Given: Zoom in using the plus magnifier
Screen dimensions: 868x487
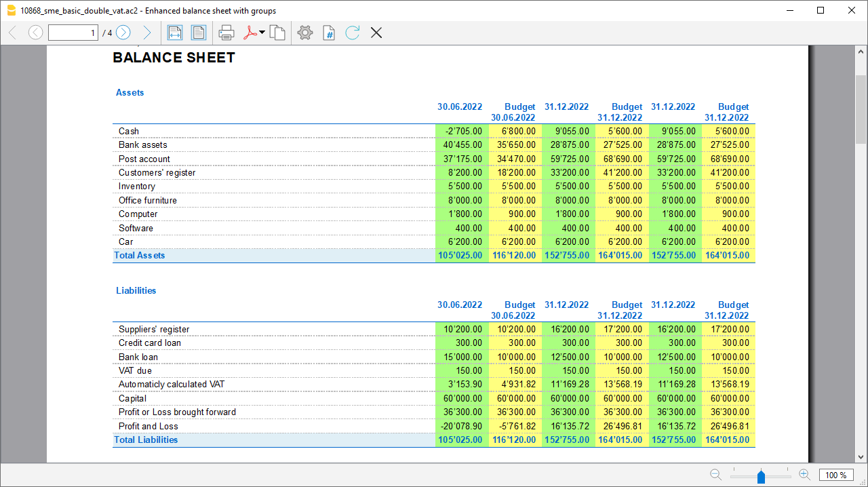Looking at the screenshot, I should (x=804, y=475).
